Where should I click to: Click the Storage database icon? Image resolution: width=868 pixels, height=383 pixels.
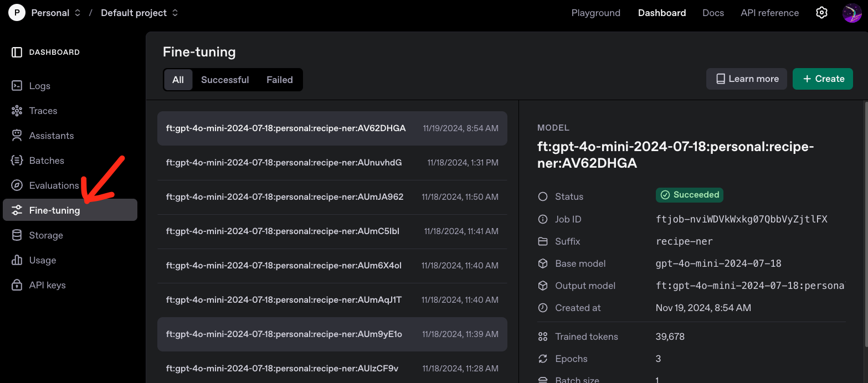click(x=17, y=235)
